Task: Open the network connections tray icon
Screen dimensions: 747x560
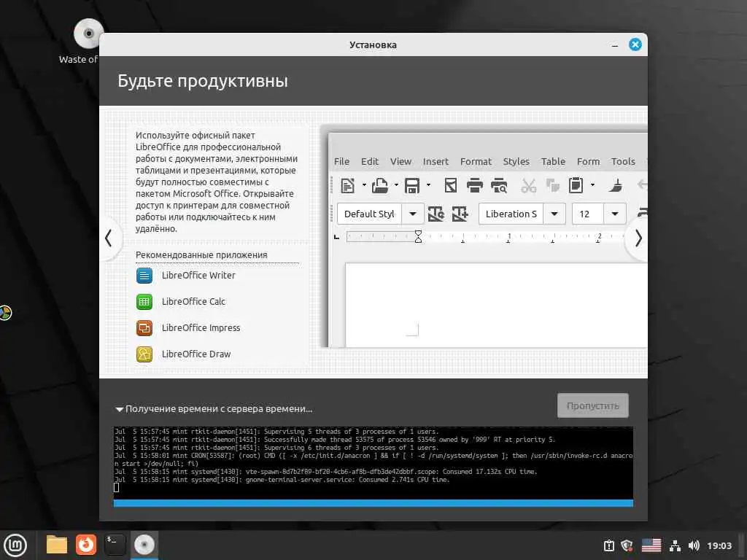Action: coord(675,545)
